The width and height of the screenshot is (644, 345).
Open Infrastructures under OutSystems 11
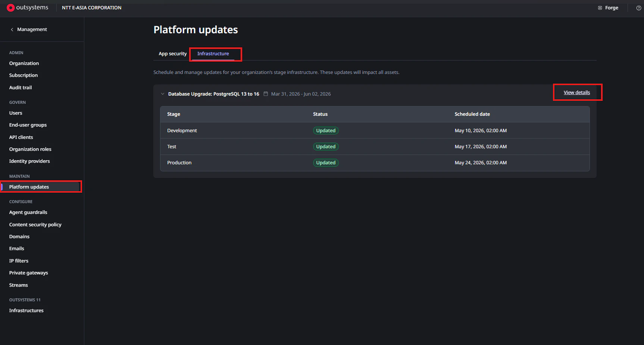pos(26,311)
